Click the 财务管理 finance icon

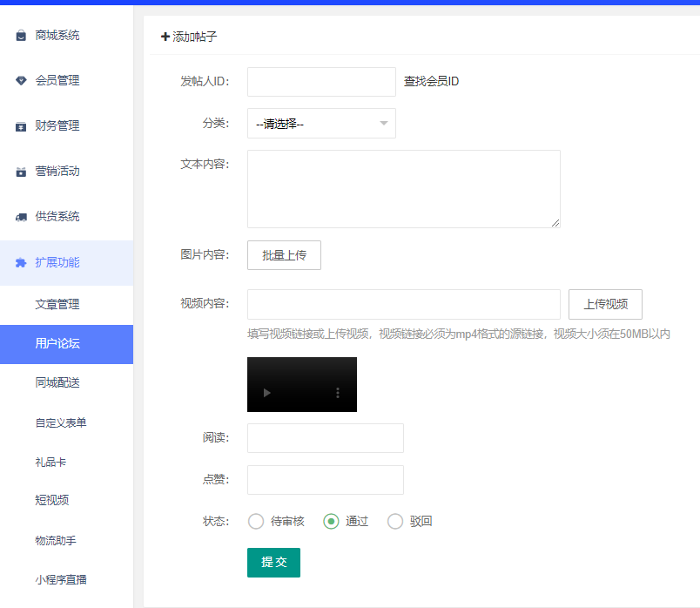[21, 126]
